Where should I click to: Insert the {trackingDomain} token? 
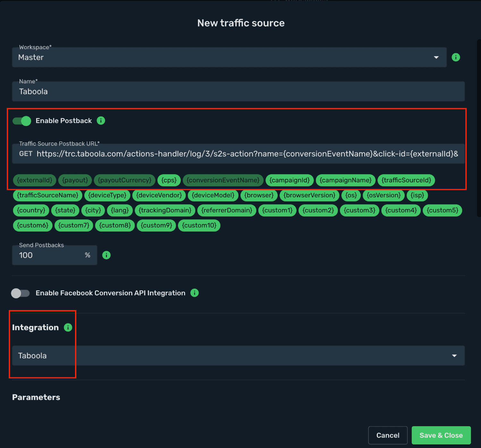(165, 210)
